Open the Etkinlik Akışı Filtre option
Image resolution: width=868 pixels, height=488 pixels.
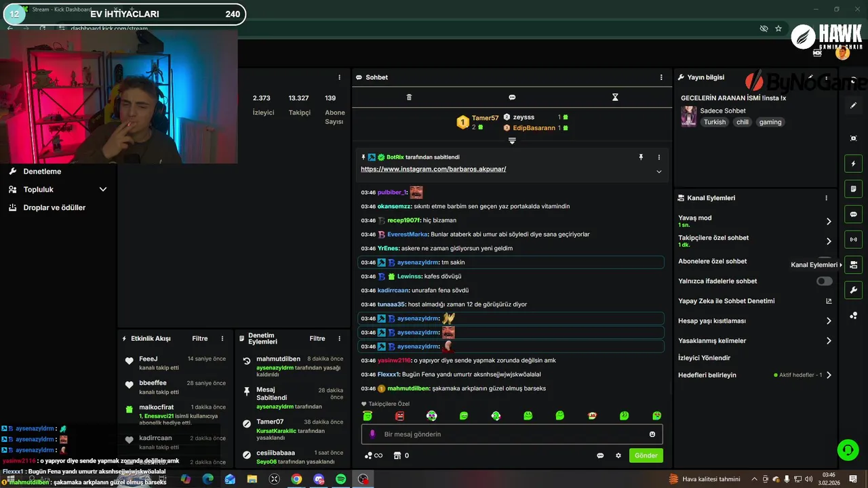point(200,338)
